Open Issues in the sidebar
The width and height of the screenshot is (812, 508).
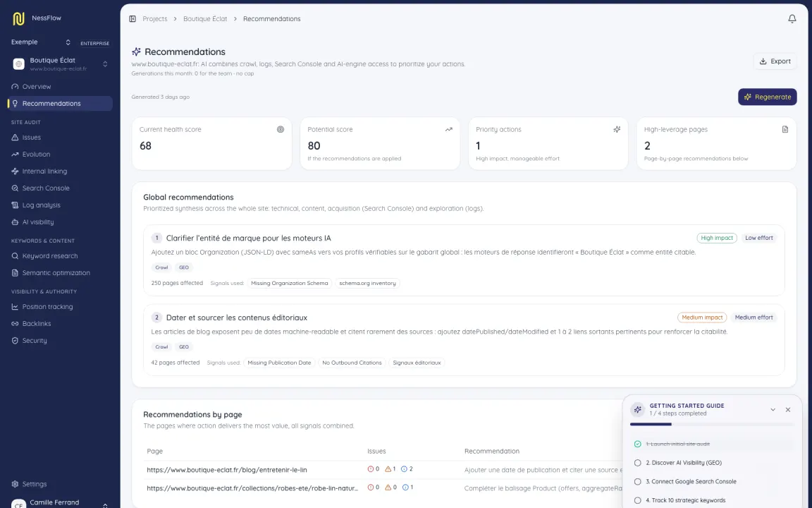point(60,138)
